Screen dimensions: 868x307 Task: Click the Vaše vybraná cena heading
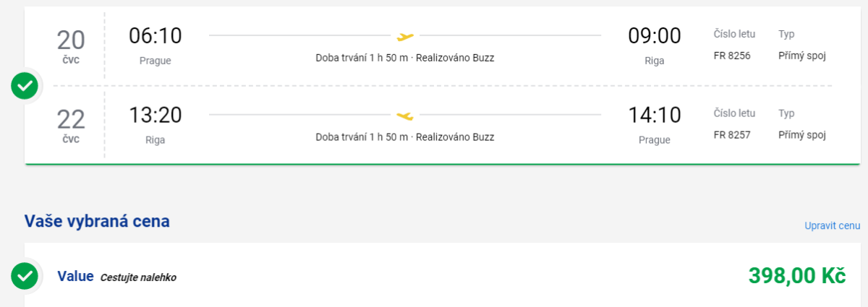(x=98, y=221)
